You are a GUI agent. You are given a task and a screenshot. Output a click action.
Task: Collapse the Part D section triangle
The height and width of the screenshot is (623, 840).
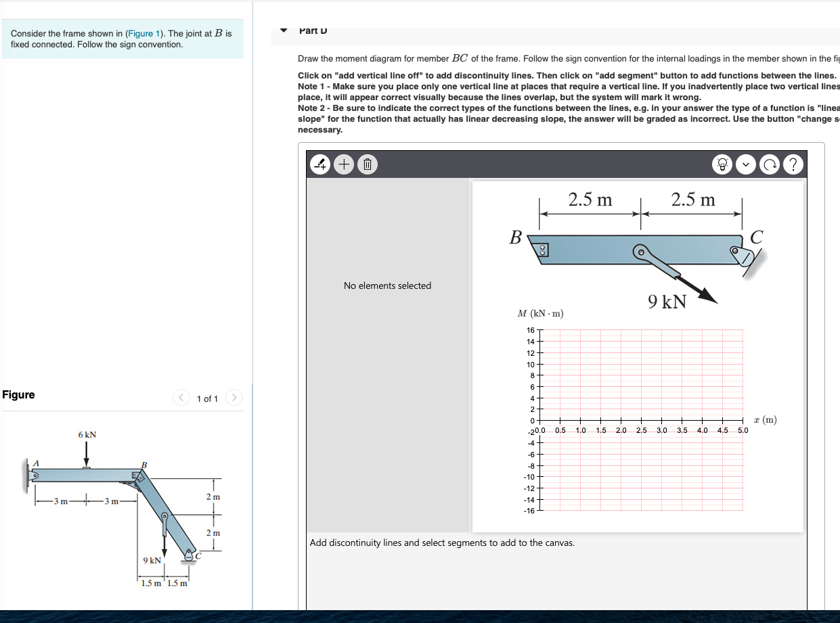[x=283, y=30]
